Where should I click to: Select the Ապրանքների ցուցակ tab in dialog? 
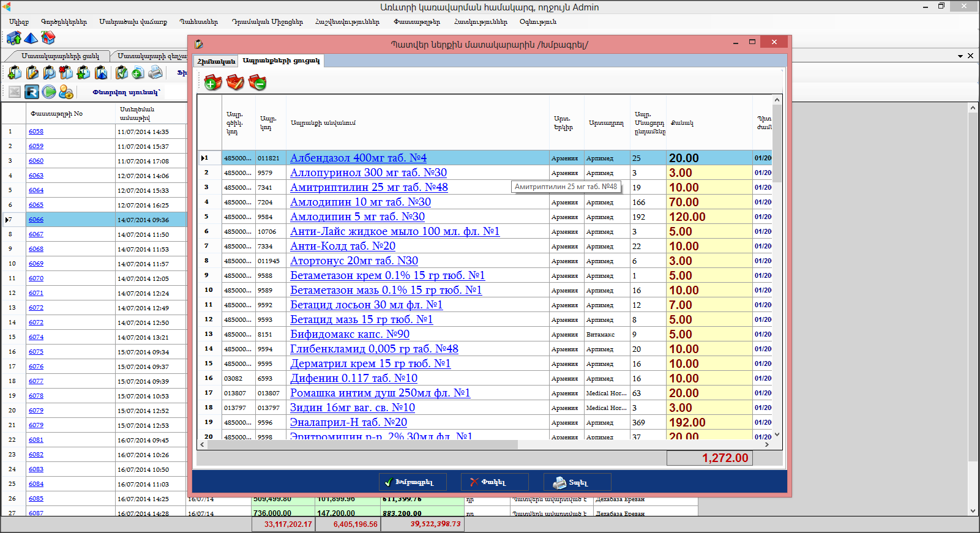(281, 61)
